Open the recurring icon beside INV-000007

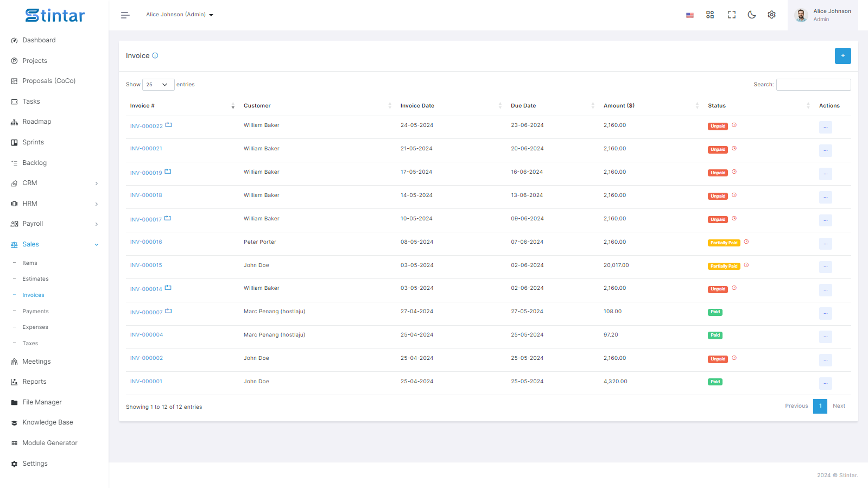coord(169,311)
